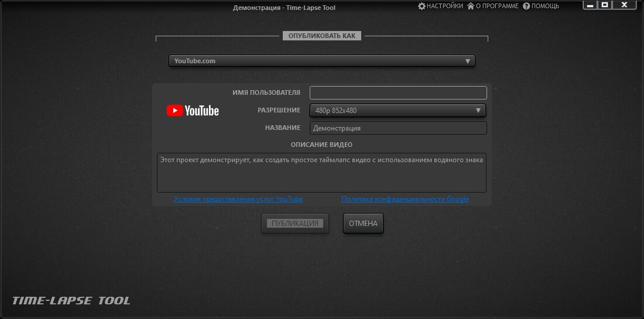Minimize the Time-Lapse Tool window
Image resolution: width=644 pixels, height=319 pixels.
591,5
